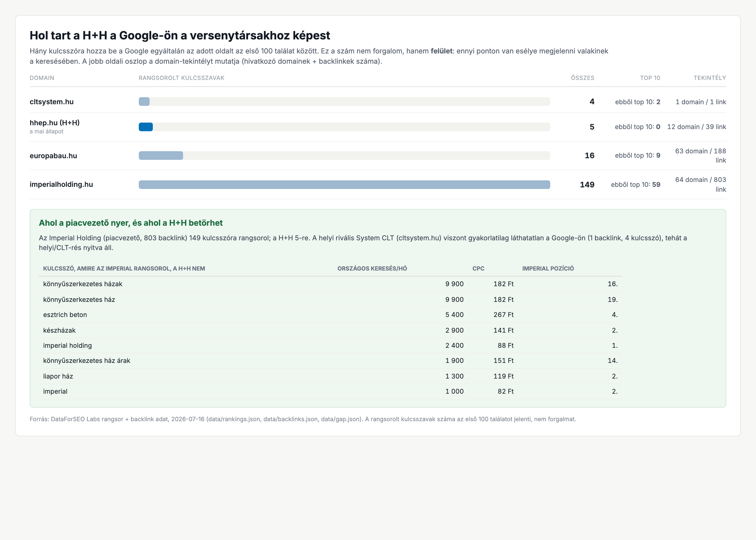Click the europabau.hu keyword bar
The height and width of the screenshot is (540, 756).
(x=161, y=156)
